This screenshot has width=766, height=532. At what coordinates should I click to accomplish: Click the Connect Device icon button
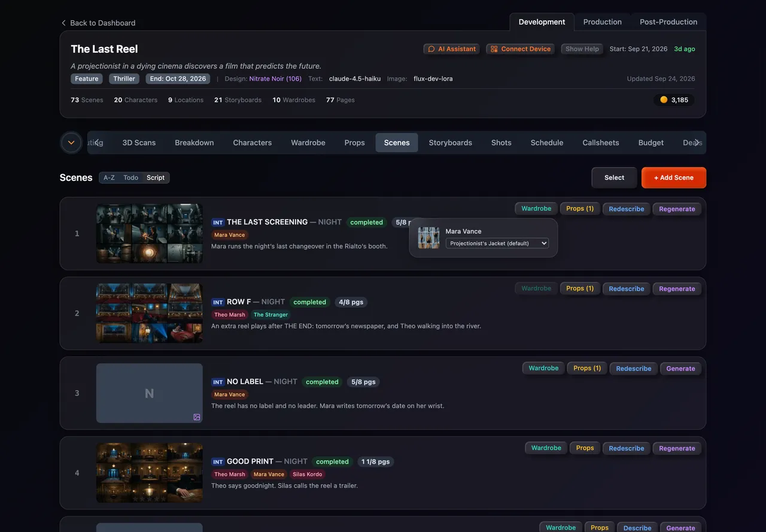520,49
